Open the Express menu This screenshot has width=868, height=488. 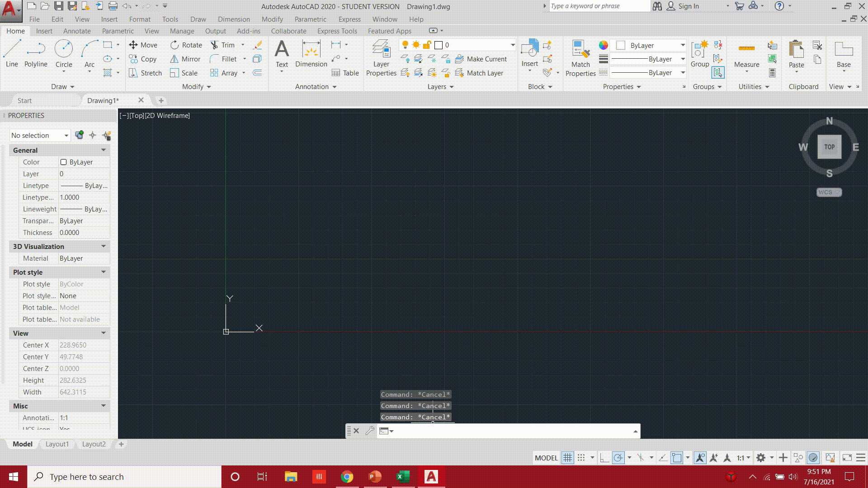click(349, 19)
